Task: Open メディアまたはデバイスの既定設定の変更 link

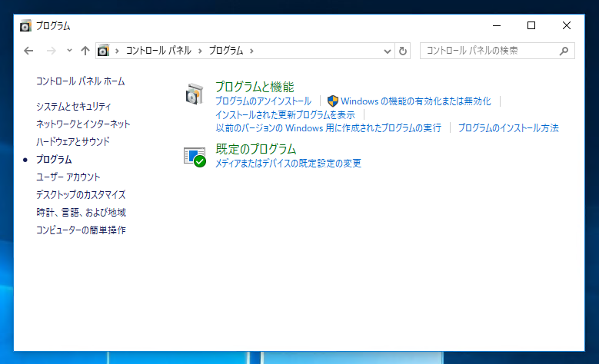Action: coord(288,164)
